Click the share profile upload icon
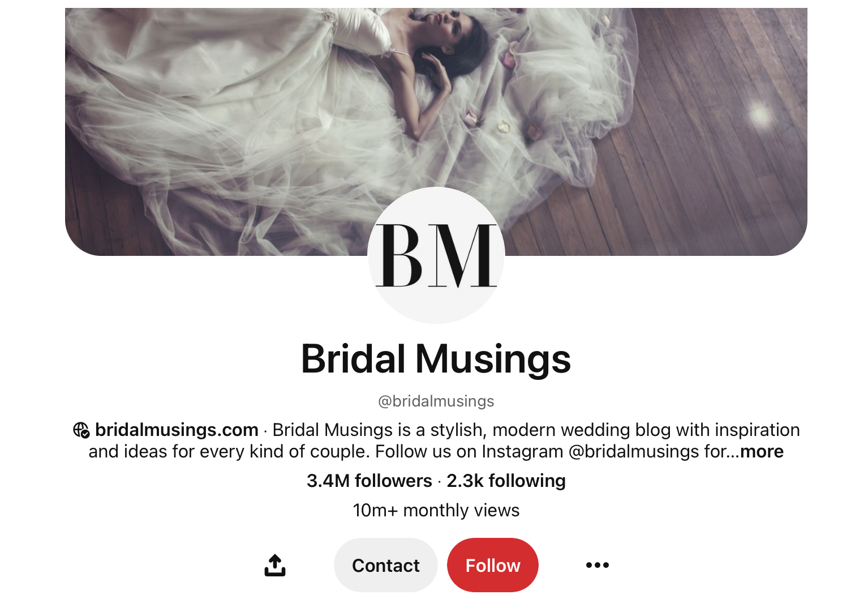 click(275, 565)
